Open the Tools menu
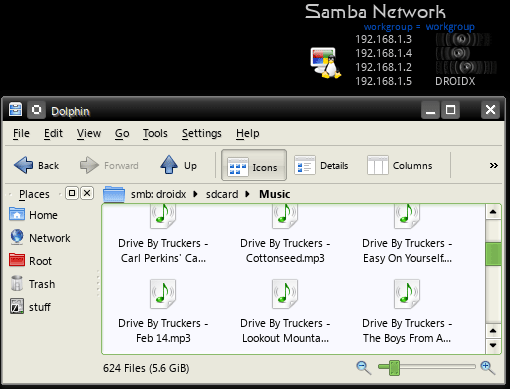The height and width of the screenshot is (389, 510). point(155,133)
